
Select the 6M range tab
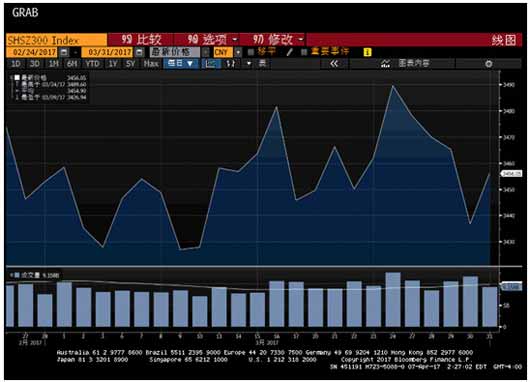click(x=72, y=64)
